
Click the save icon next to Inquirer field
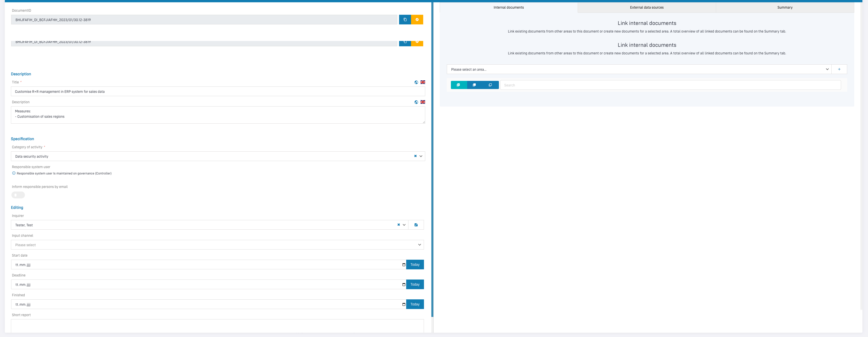[416, 225]
